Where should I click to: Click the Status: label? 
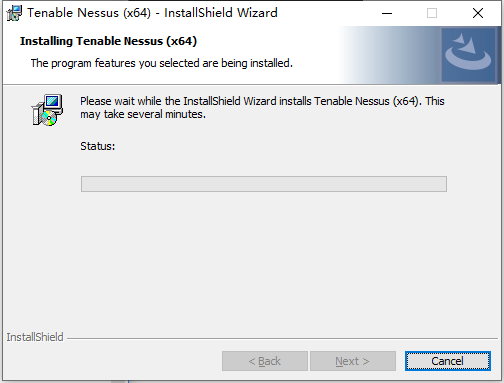pyautogui.click(x=98, y=146)
